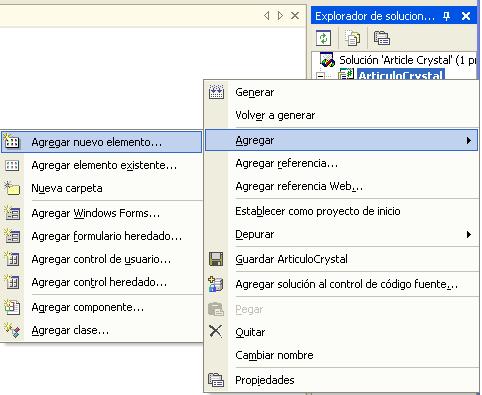Click the Guardar floppy disk icon
The height and width of the screenshot is (395, 482).
tap(216, 259)
